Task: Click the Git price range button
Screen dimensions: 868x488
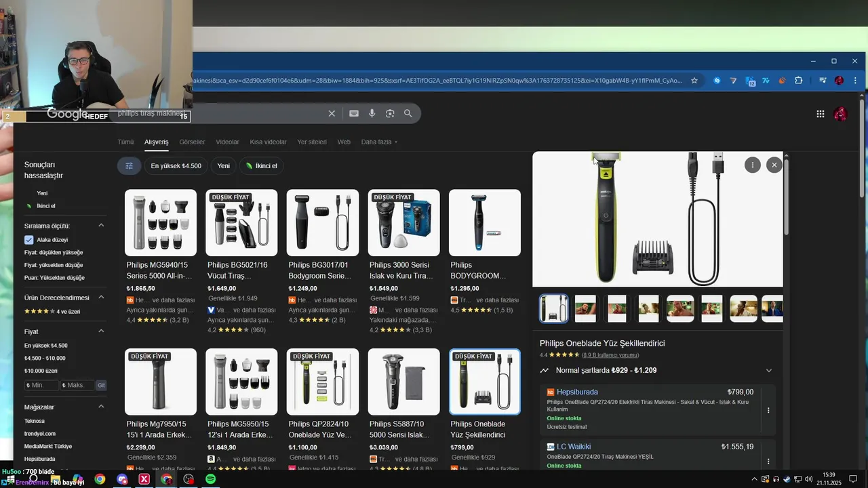Action: tap(101, 385)
